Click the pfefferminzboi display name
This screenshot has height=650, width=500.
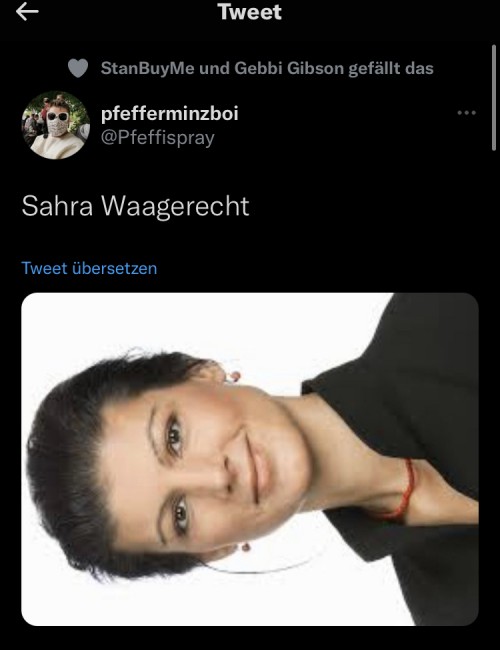tap(170, 113)
